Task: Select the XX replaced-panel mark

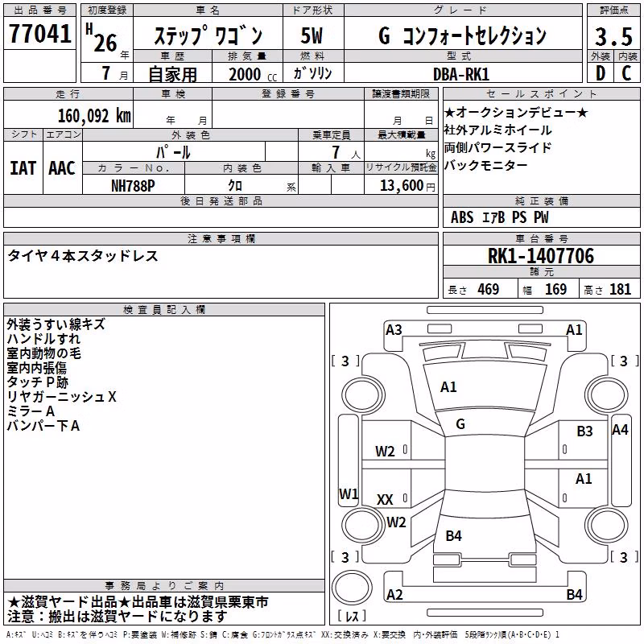Action: click(x=385, y=500)
